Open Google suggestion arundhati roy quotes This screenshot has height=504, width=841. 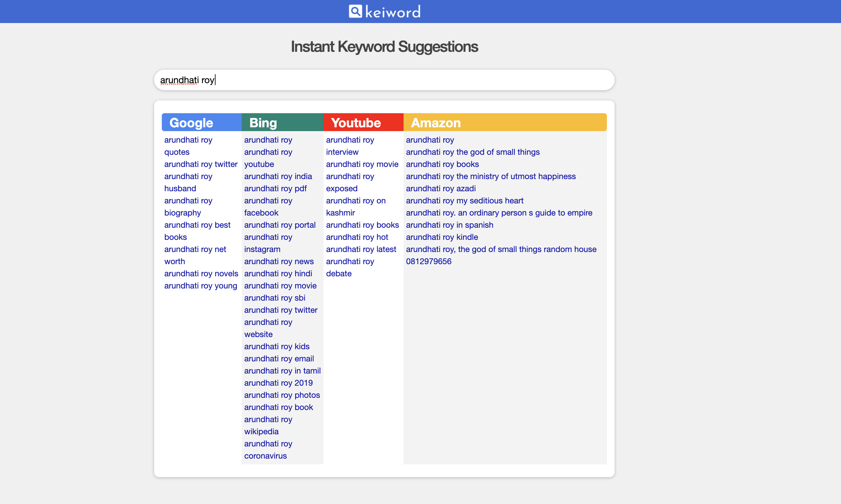coord(188,146)
